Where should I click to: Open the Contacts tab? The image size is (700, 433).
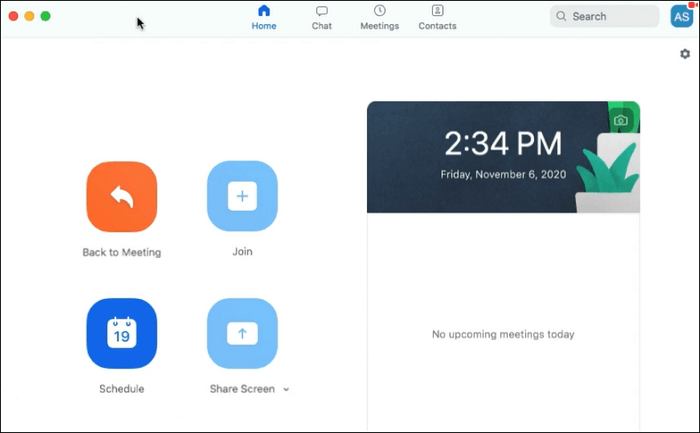tap(437, 17)
